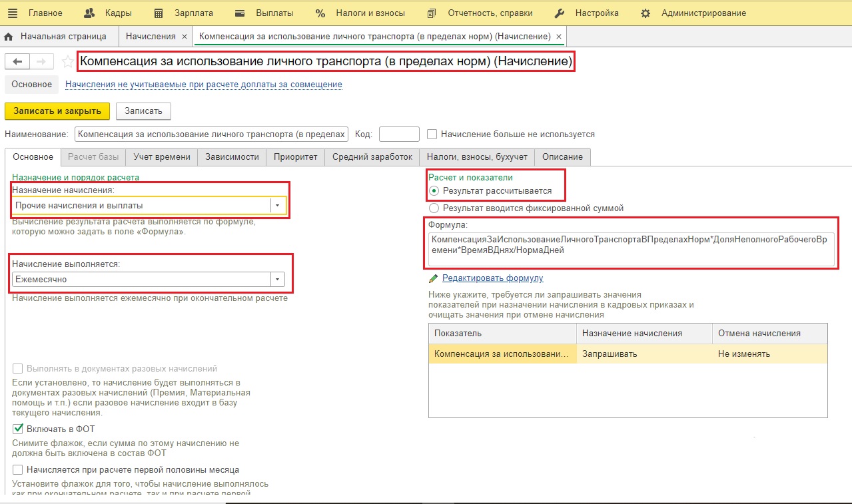Click the percent icon of Налоги и взносы
The height and width of the screenshot is (504, 852).
320,13
